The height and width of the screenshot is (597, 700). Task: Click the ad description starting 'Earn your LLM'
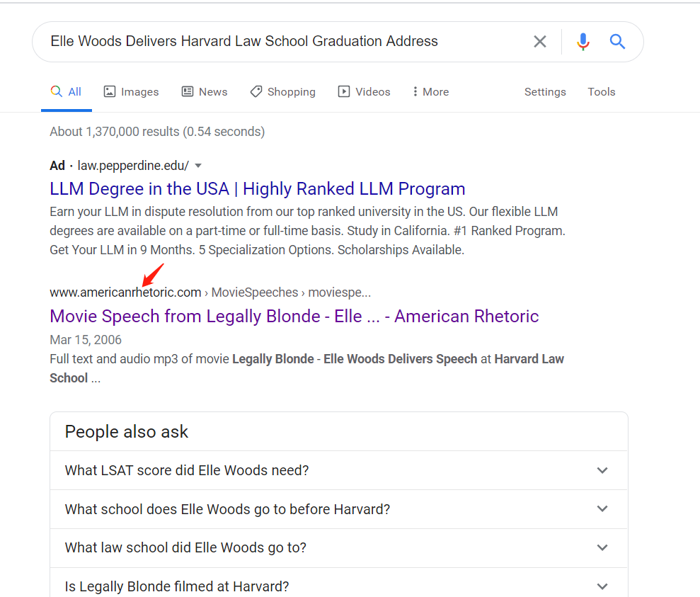click(x=308, y=231)
